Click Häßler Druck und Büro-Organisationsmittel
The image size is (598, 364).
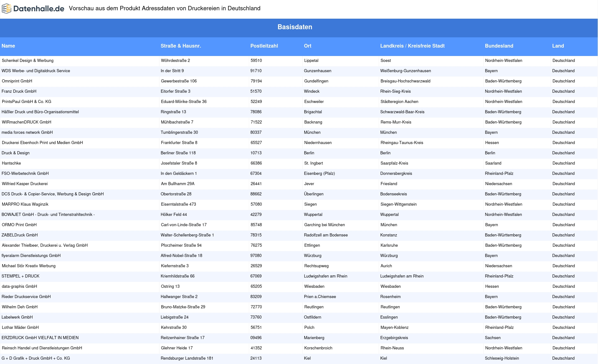(x=40, y=112)
